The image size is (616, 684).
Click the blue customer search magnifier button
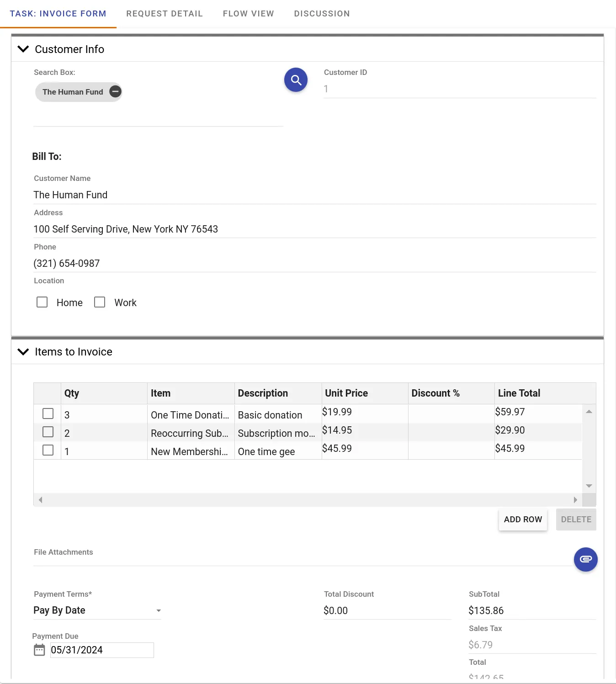pyautogui.click(x=296, y=80)
